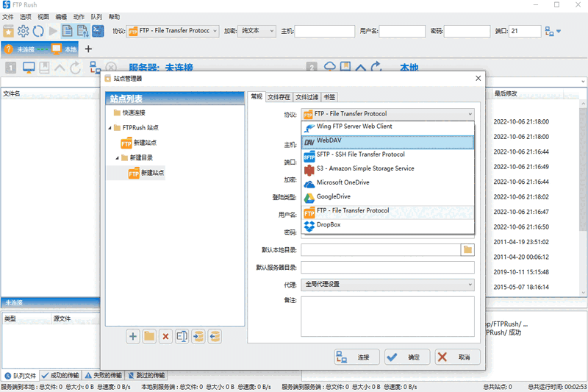Select Microsoft OneDrive protocol
This screenshot has width=588, height=392.
388,182
